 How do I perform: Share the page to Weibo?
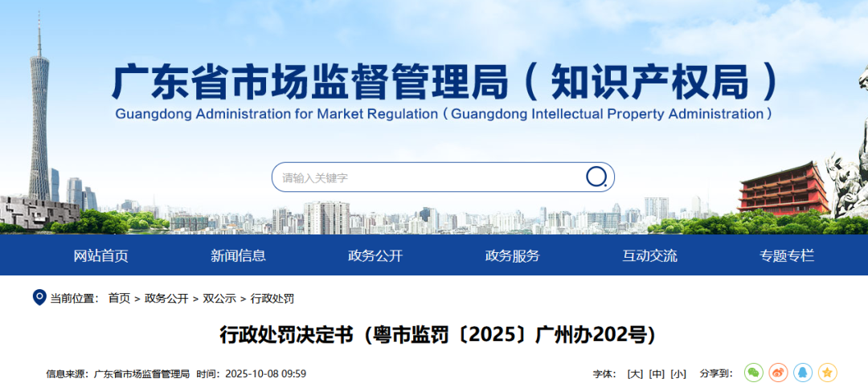[x=778, y=373]
